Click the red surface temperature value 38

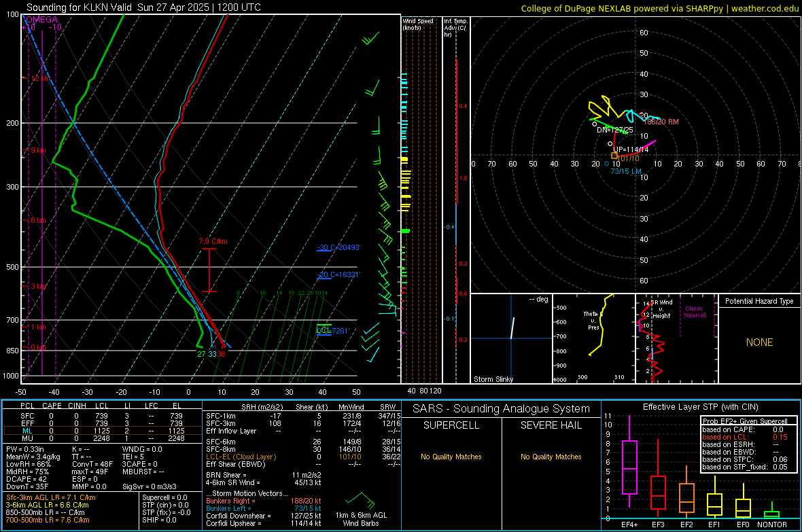(221, 354)
